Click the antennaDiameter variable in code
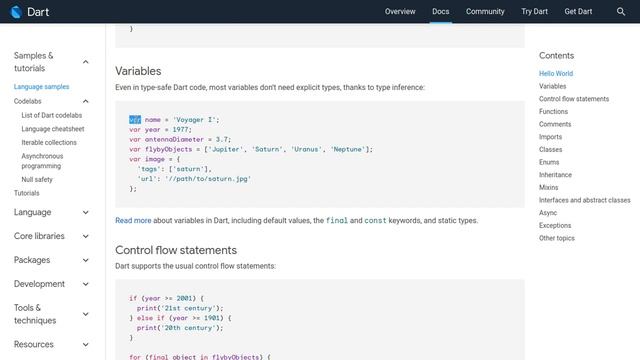640x360 pixels. point(174,140)
